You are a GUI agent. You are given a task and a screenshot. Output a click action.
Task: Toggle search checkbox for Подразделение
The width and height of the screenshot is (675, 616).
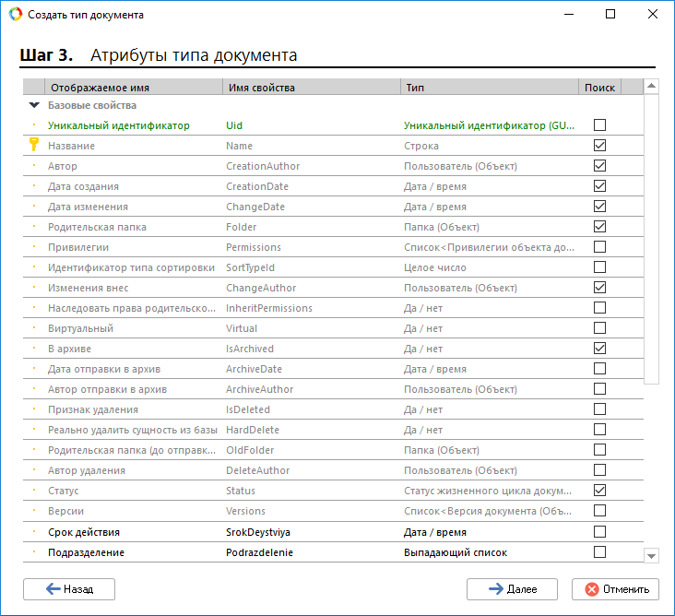(600, 552)
